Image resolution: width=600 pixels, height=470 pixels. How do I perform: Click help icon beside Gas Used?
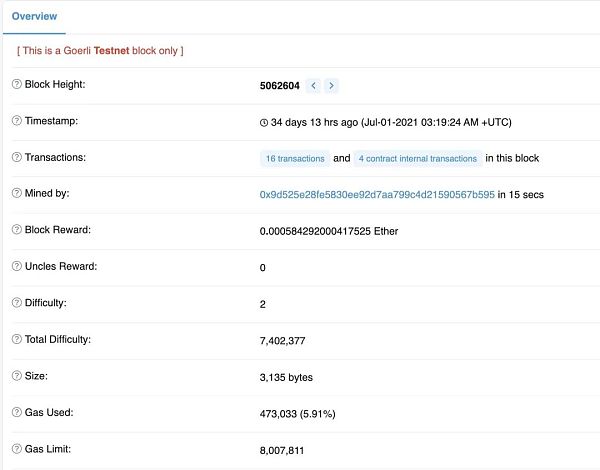[17, 412]
